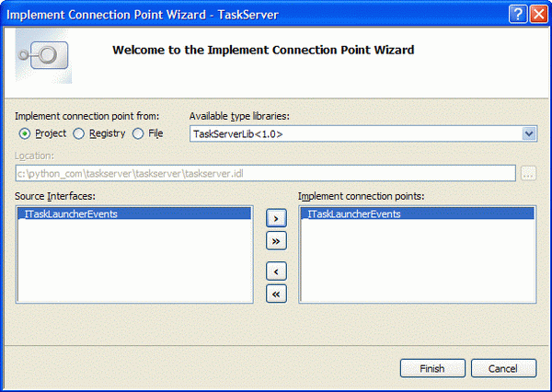
Task: Select _ITaskLauncherEvents in Source Interfaces list
Action: pyautogui.click(x=134, y=213)
